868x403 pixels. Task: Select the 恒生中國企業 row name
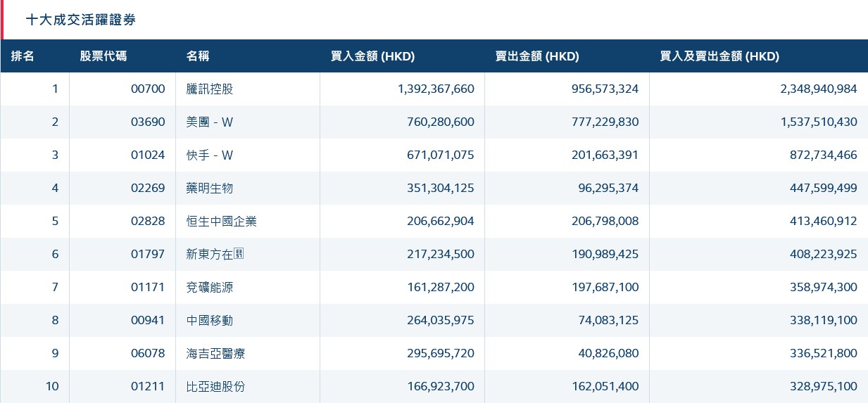coord(222,222)
